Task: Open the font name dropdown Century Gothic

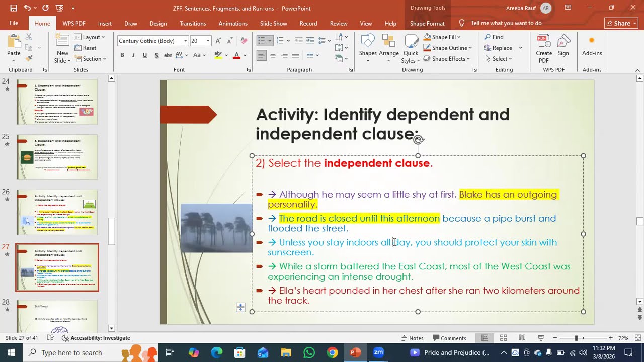Action: [x=186, y=41]
